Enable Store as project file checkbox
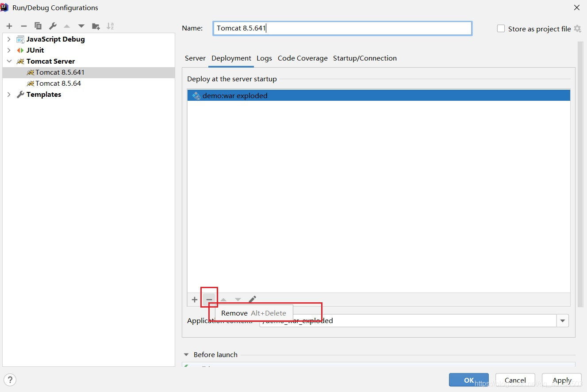The height and width of the screenshot is (392, 587). pos(501,29)
